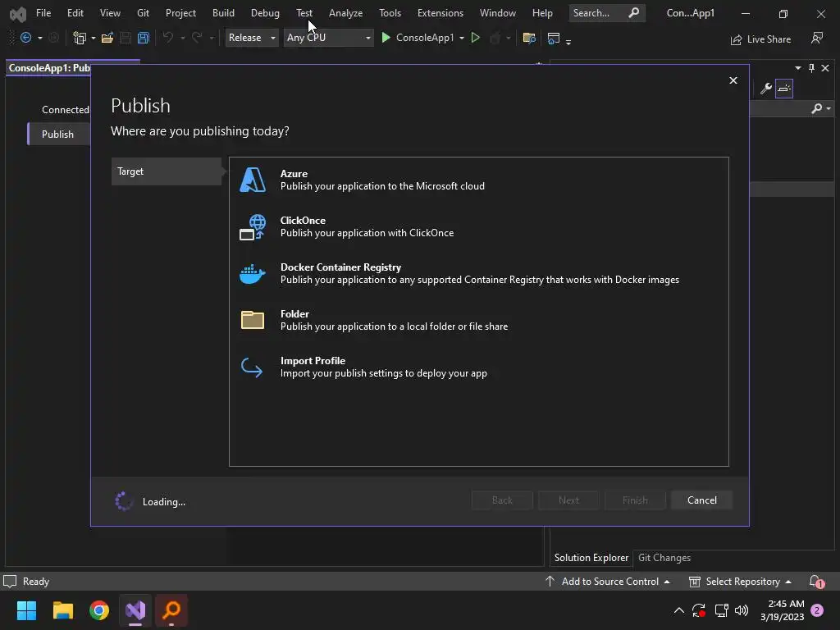The image size is (840, 630).
Task: Select Docker Container Registry target
Action: pyautogui.click(x=478, y=273)
